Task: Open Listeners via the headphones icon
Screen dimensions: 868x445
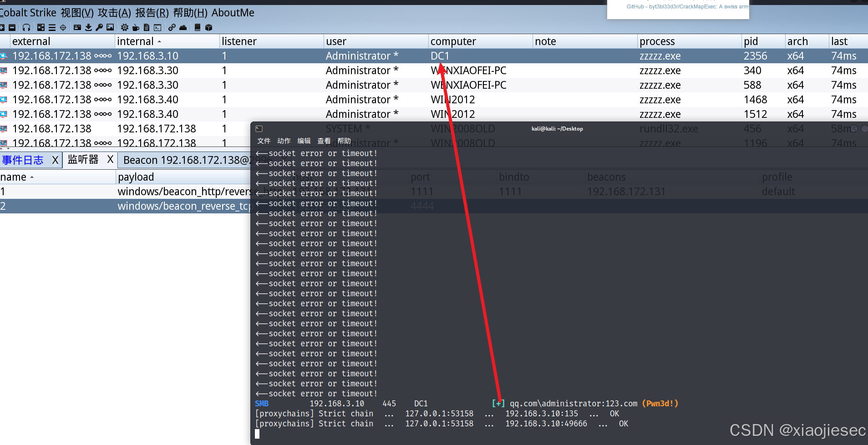Action: click(x=26, y=28)
